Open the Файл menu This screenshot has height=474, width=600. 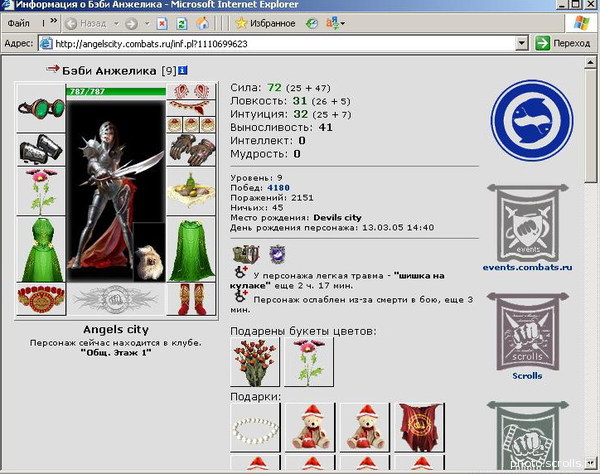pyautogui.click(x=18, y=23)
